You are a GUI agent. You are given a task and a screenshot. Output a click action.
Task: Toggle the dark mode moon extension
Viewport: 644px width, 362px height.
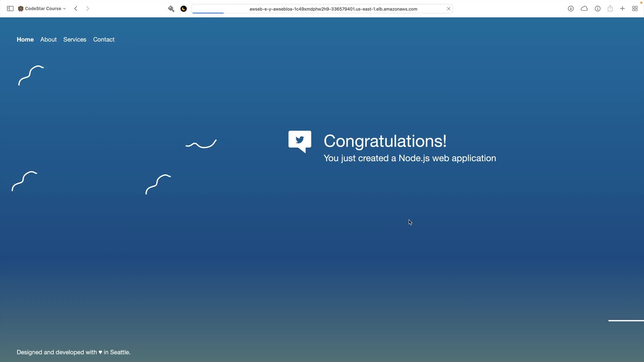click(x=183, y=9)
